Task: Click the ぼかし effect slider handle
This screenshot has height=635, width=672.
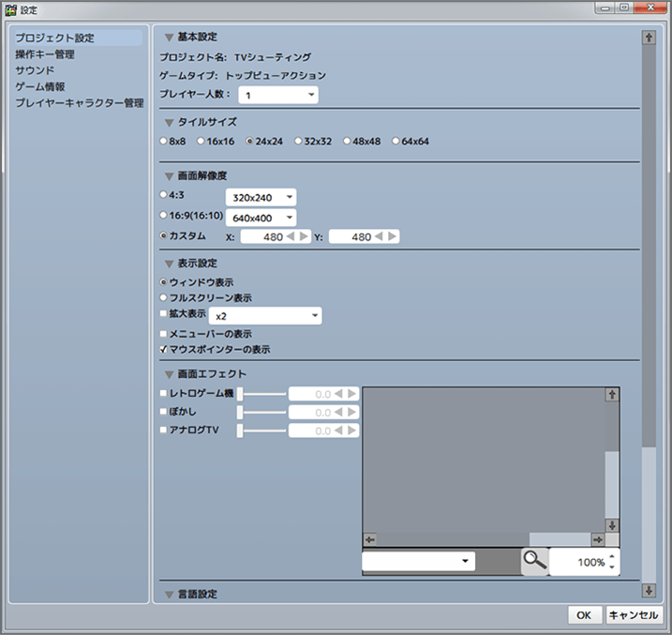Action: [x=240, y=413]
